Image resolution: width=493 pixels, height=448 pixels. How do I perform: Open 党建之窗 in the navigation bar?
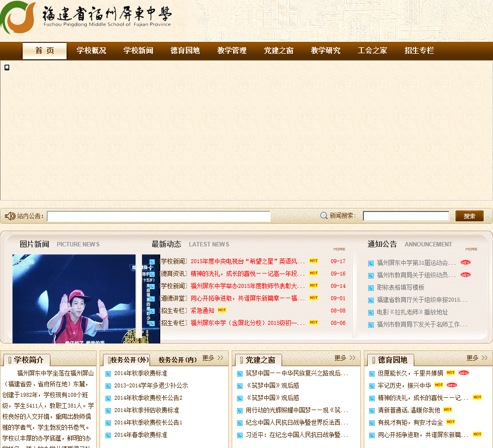pyautogui.click(x=279, y=51)
